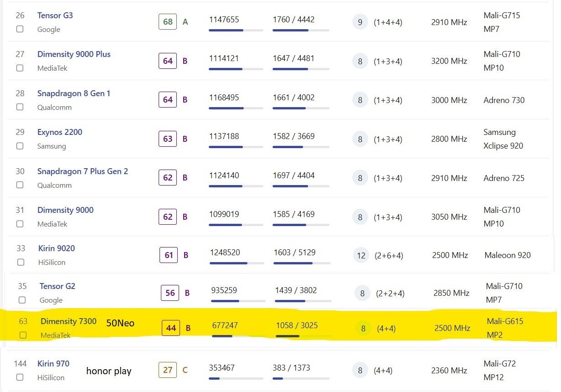561x392 pixels.
Task: Click the score 1248520 for Kirin 9020
Action: (225, 253)
